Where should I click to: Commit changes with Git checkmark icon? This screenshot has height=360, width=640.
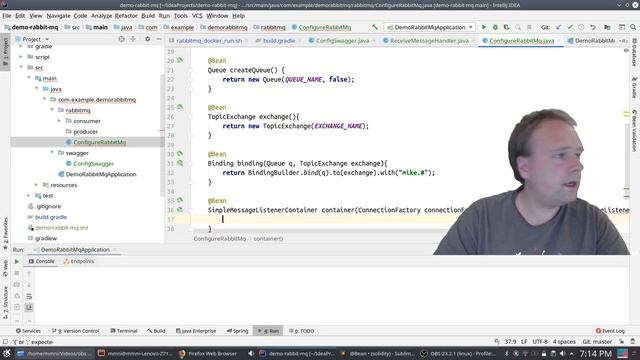[570, 27]
